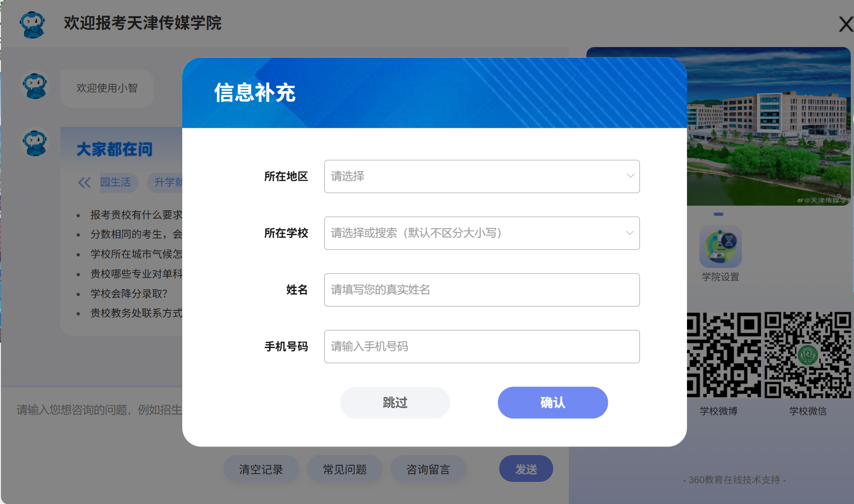Open the 学院设置 icon
Image resolution: width=854 pixels, height=504 pixels.
(720, 247)
